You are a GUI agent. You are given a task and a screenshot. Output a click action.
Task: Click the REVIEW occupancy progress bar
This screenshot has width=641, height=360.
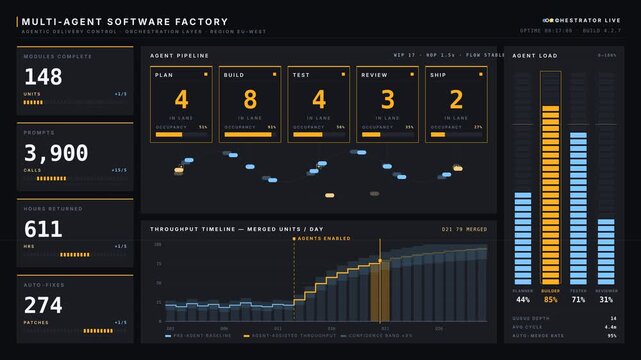click(388, 134)
